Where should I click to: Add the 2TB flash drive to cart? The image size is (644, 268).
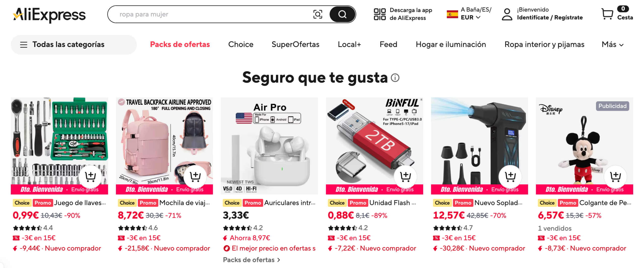pyautogui.click(x=405, y=176)
